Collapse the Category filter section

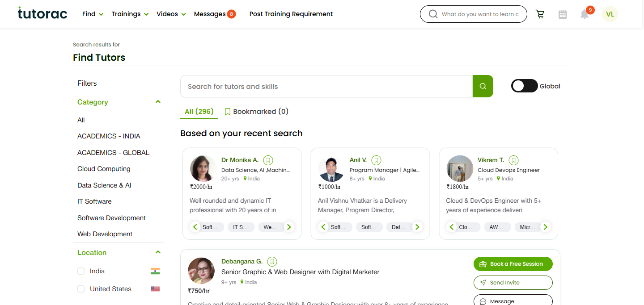[158, 102]
